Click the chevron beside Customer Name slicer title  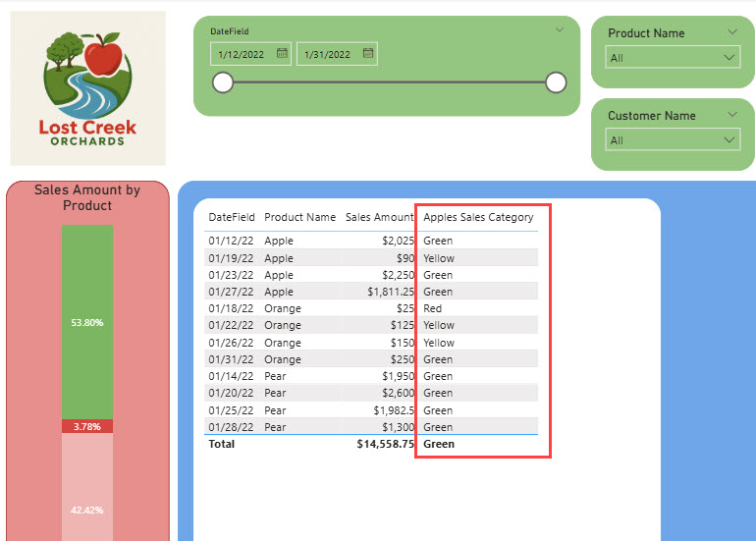pos(731,115)
